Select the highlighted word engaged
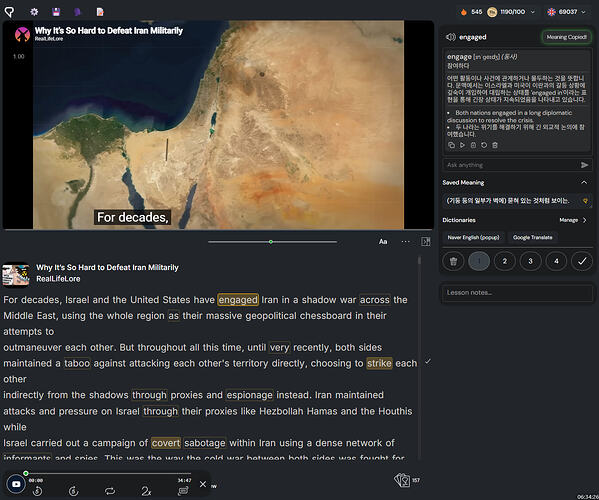599x500 pixels. tap(238, 300)
